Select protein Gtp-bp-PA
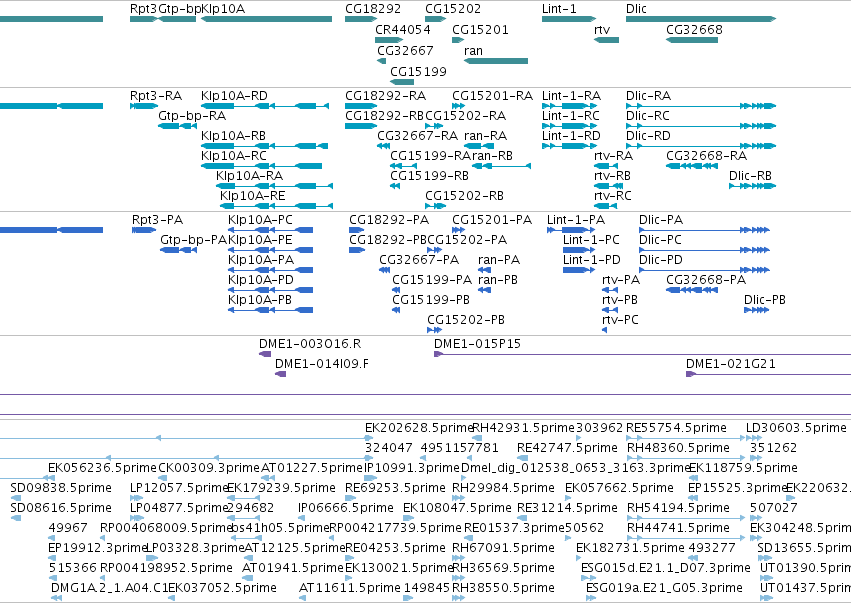 click(x=179, y=250)
